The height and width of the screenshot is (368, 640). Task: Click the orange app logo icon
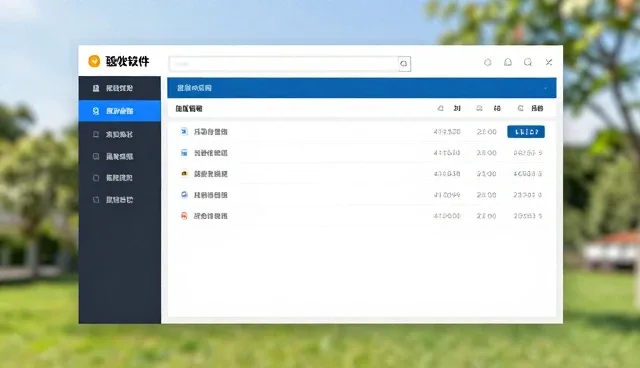(94, 61)
